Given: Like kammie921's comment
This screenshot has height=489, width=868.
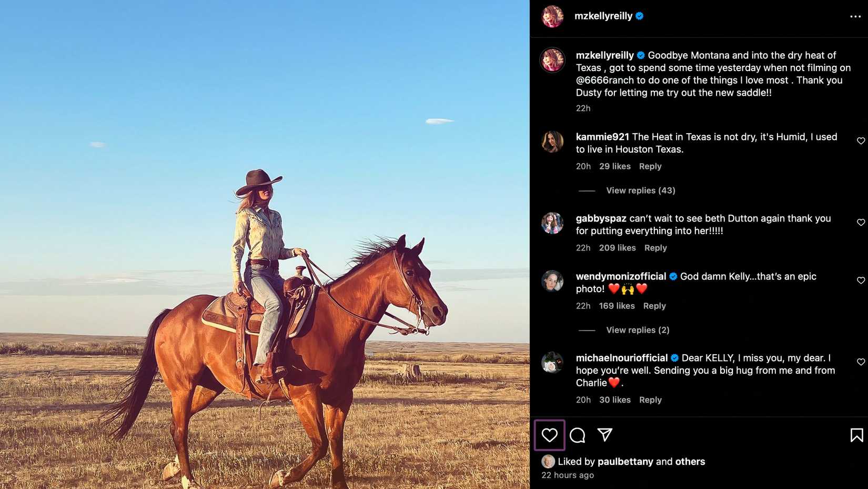Looking at the screenshot, I should click(861, 141).
